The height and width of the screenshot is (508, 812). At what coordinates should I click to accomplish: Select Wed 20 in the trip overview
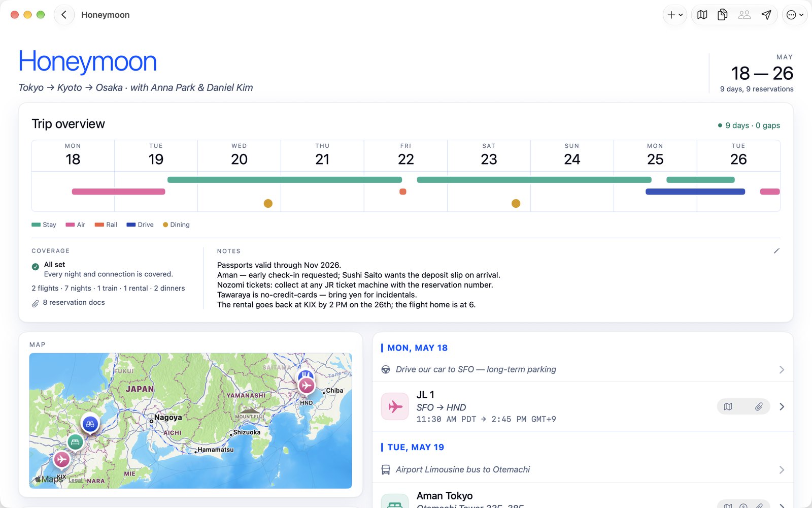pyautogui.click(x=240, y=156)
